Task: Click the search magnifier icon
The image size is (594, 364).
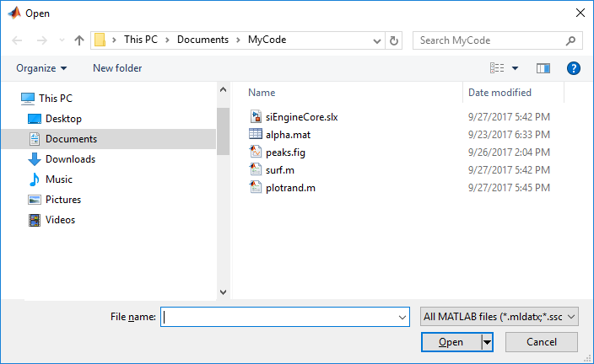Action: (x=570, y=40)
